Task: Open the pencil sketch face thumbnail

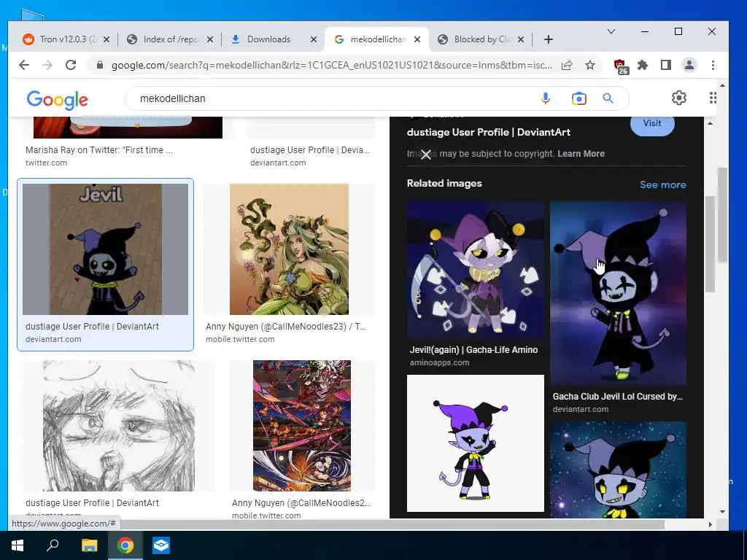Action: (119, 426)
